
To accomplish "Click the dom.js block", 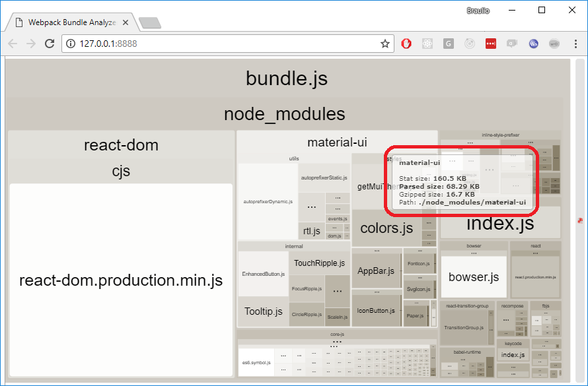I will coord(334,236).
